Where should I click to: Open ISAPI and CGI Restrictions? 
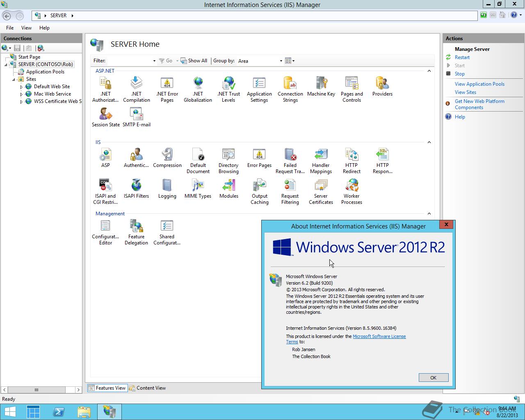[105, 192]
